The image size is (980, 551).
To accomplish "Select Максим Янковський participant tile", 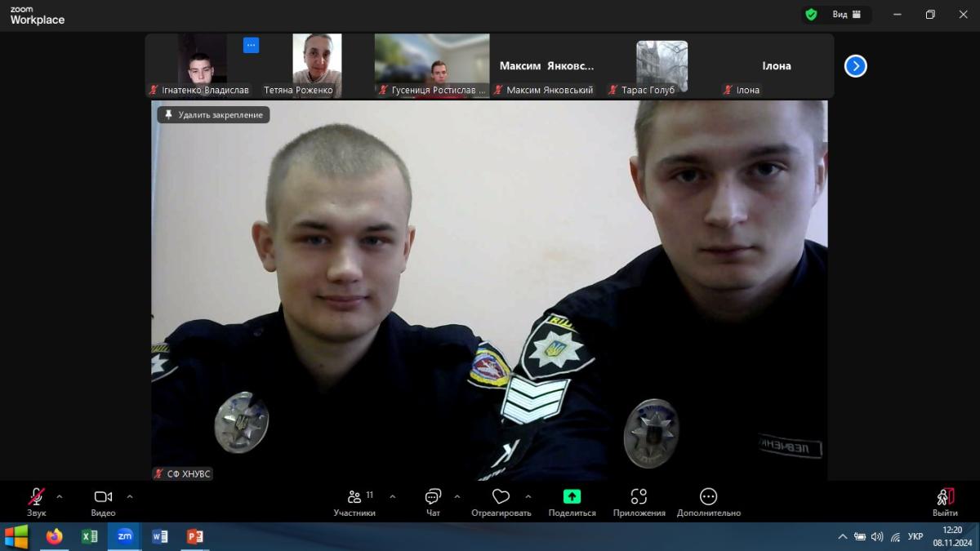I will tap(546, 65).
